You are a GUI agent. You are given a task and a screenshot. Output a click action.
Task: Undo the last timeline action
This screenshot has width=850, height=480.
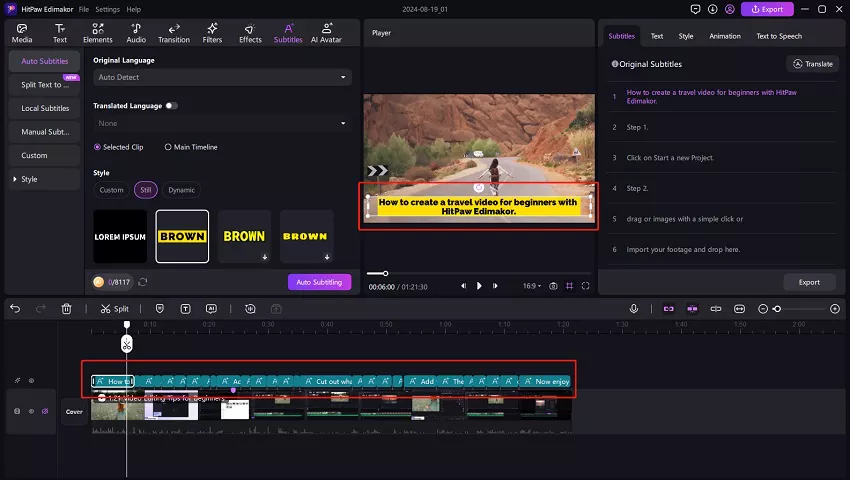click(x=15, y=309)
